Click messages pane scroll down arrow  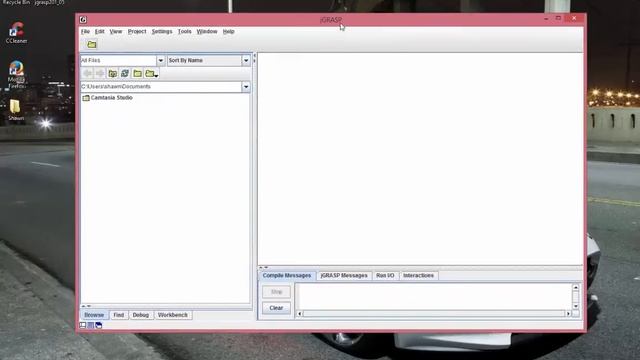point(576,306)
